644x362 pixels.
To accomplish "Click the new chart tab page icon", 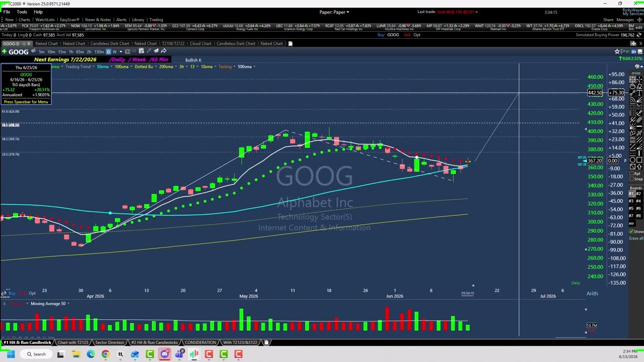I will (x=290, y=43).
